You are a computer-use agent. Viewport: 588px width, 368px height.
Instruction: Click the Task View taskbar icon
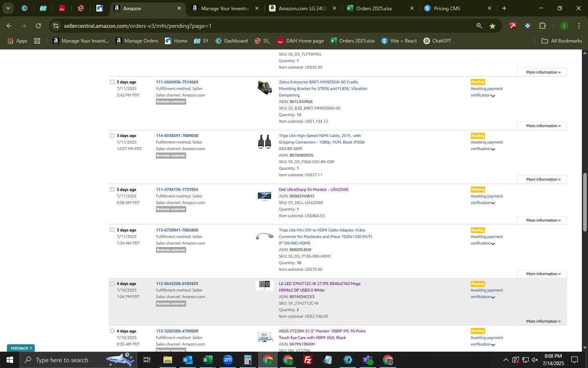coord(147,360)
